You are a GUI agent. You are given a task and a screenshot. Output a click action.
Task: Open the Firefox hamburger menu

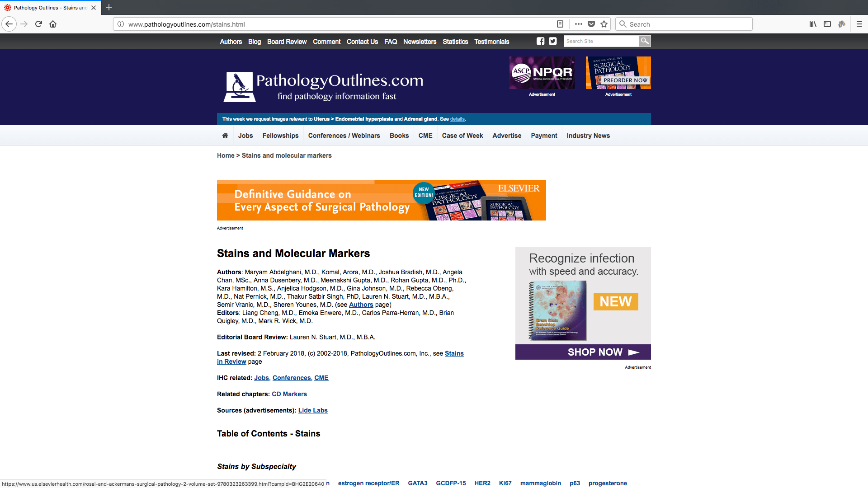coord(859,24)
